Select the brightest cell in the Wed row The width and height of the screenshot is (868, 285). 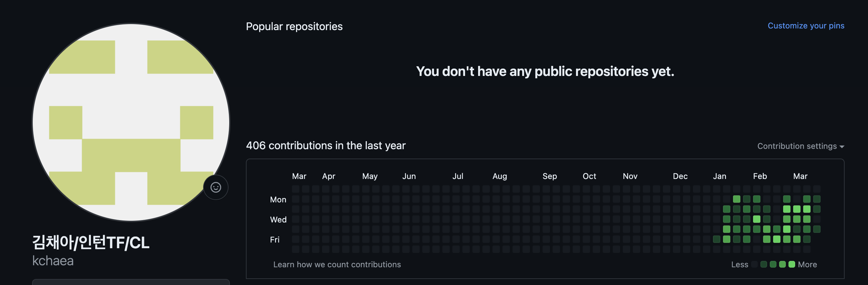point(757,219)
